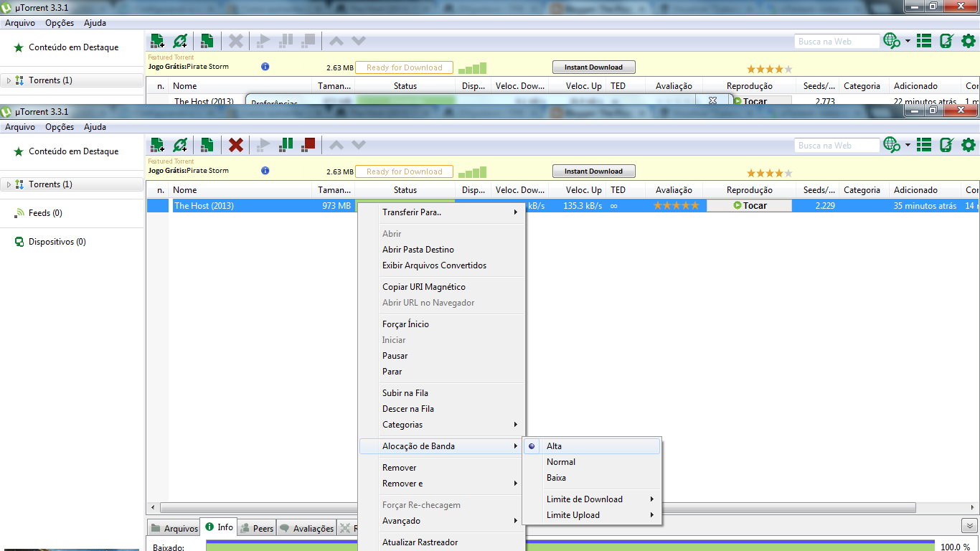Switch to the Peers tab

pos(256,528)
